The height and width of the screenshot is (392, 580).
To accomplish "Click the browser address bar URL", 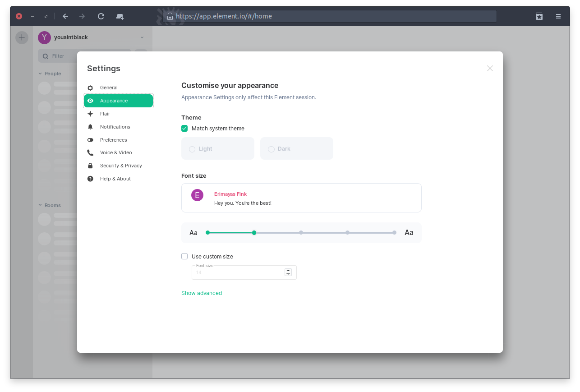I will pos(224,16).
